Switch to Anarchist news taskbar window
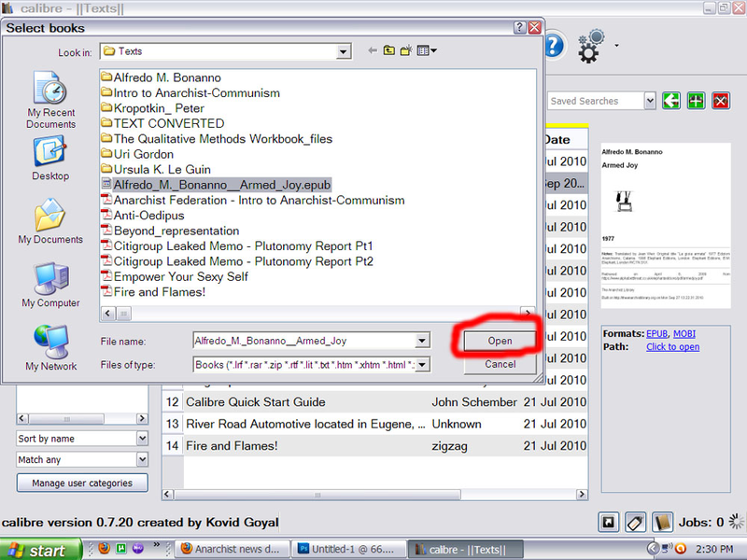 tap(233, 549)
